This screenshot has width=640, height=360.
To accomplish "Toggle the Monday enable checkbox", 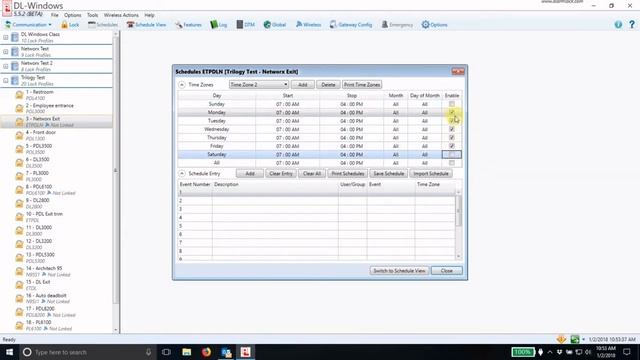I will (452, 112).
